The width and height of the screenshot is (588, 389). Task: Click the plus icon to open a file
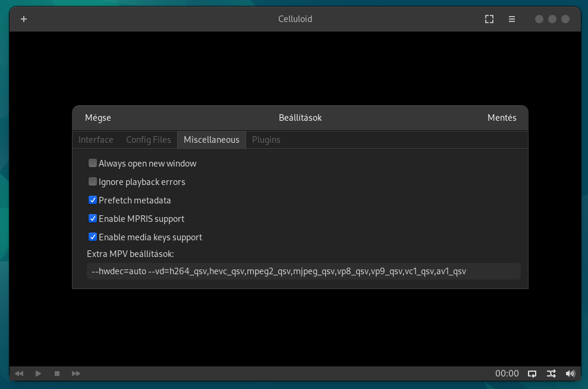24,19
